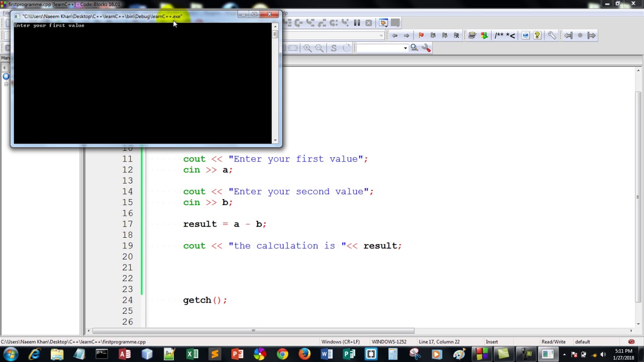Run the DoxyWizard icon
The height and width of the screenshot is (362, 644).
[x=472, y=35]
